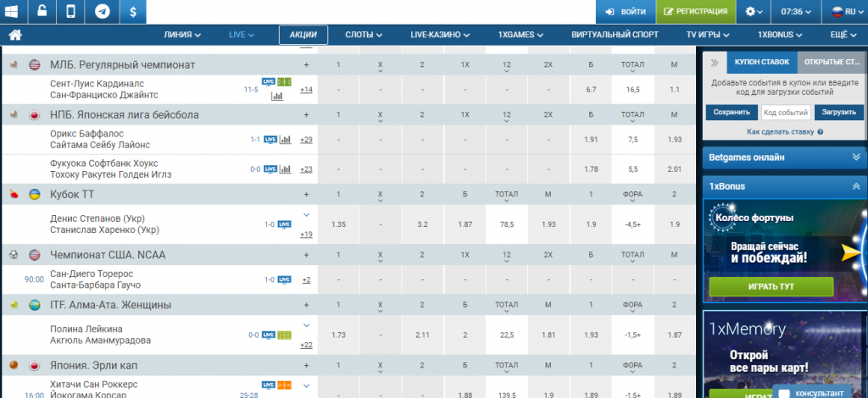View statistics chart for Фукуока Софтбанк Хоукс

click(x=285, y=169)
